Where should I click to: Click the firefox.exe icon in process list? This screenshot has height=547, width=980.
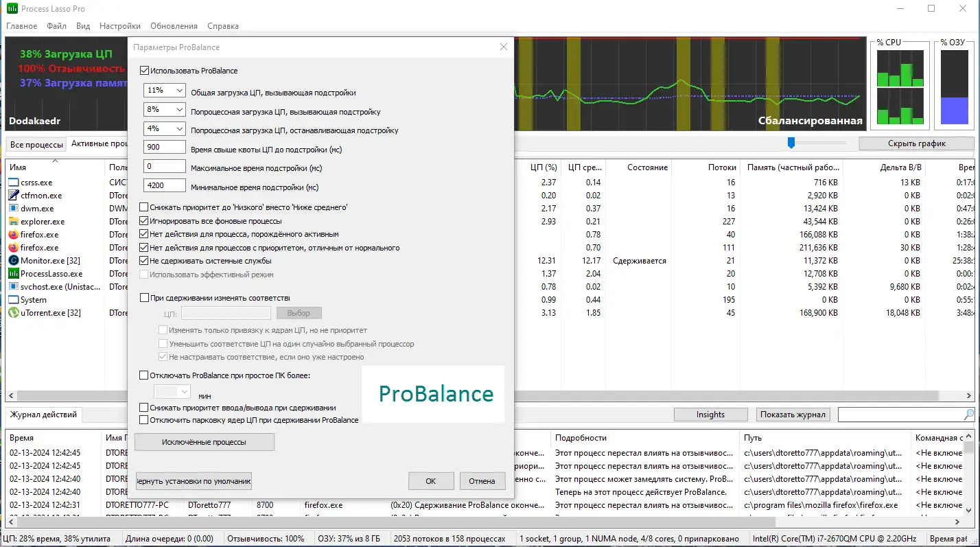point(15,234)
